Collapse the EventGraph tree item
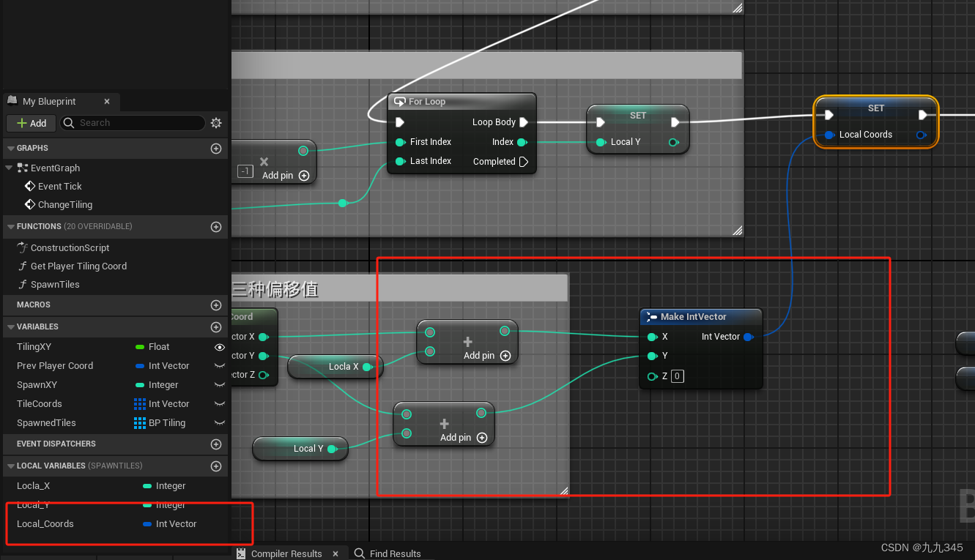 (10, 168)
